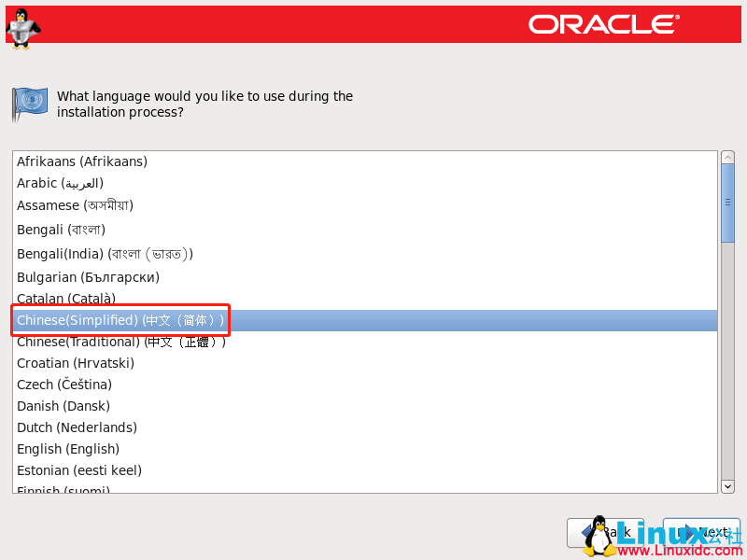The width and height of the screenshot is (747, 560).
Task: Click the Oracle logo in the header
Action: pyautogui.click(x=602, y=24)
